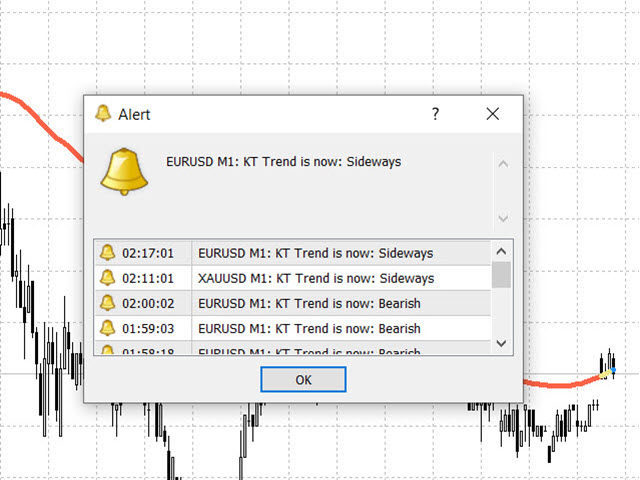This screenshot has height=480, width=640.
Task: Click alert list scrollbar down arrow
Action: pos(501,343)
